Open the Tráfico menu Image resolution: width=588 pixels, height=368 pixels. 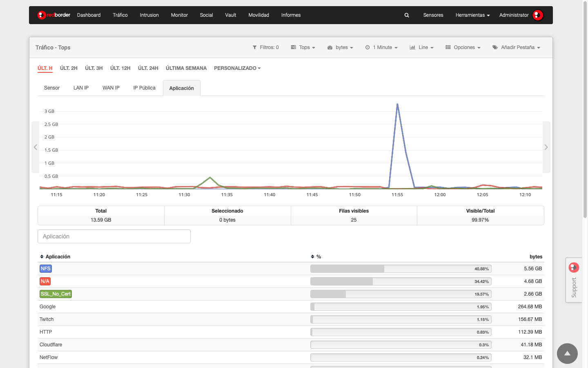120,15
